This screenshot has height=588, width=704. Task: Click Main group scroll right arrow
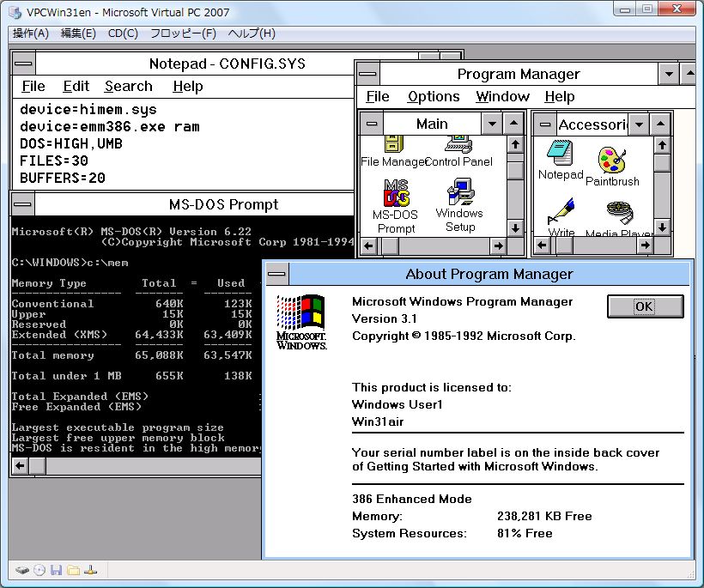click(x=498, y=246)
